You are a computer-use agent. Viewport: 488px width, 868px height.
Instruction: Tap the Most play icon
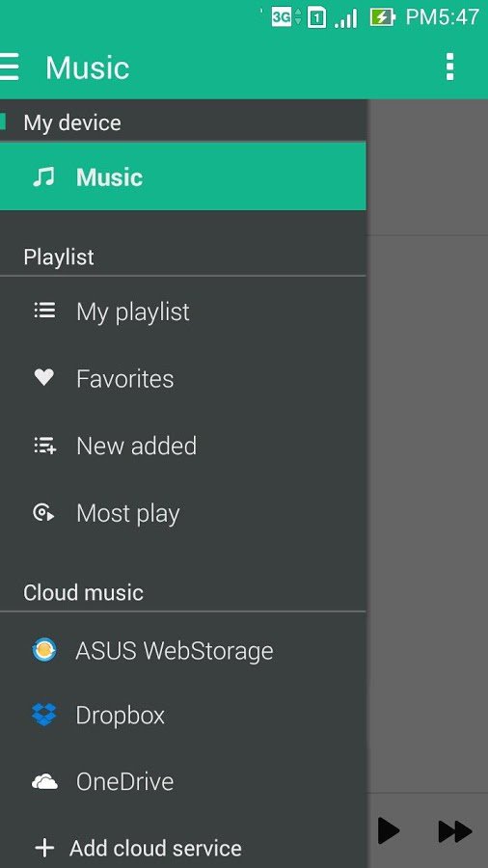click(x=43, y=513)
